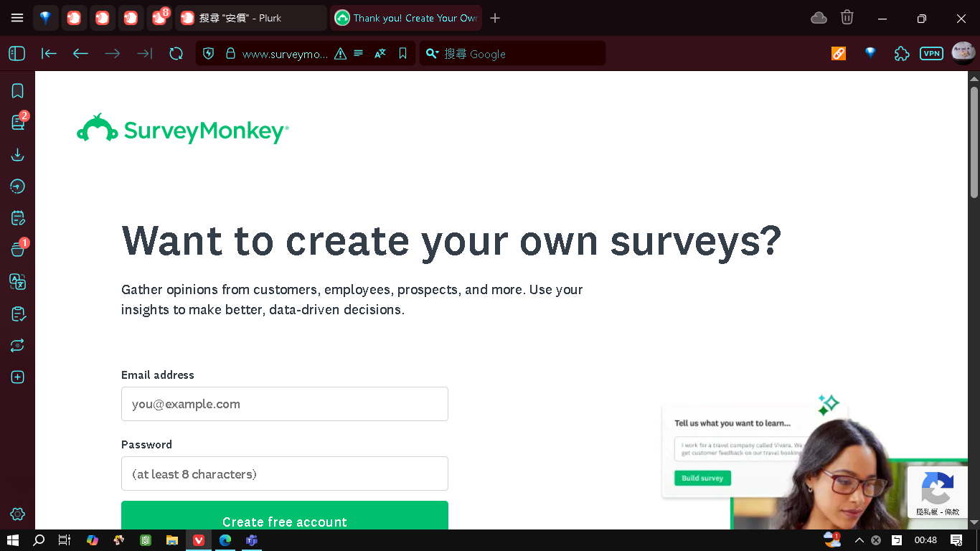Open the closed tabs trash can
This screenshot has width=980, height=551.
pyautogui.click(x=847, y=17)
